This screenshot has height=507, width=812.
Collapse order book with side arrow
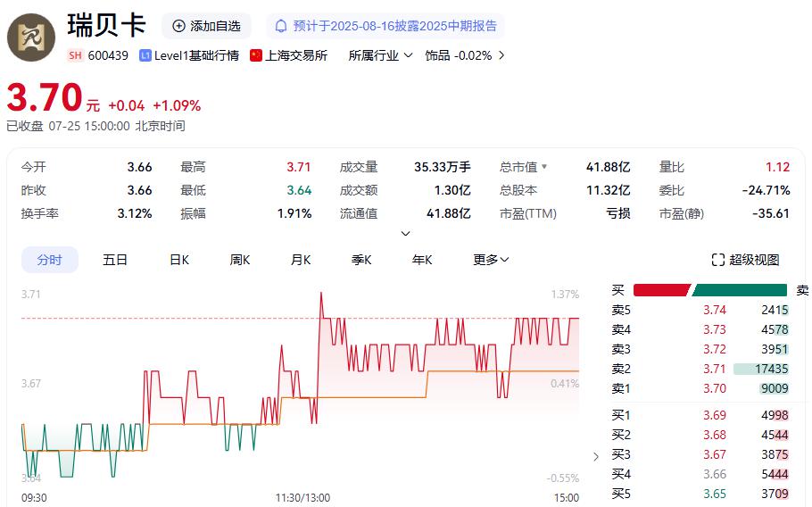click(x=596, y=457)
